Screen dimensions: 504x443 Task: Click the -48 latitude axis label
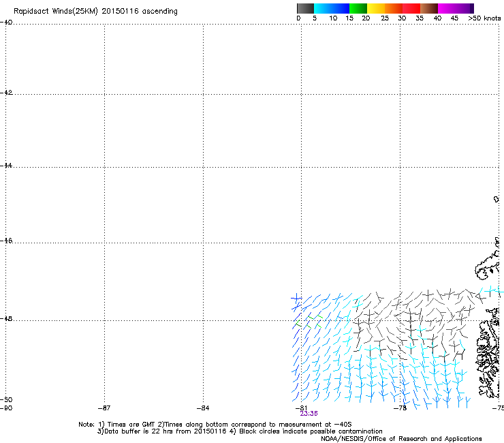[6, 318]
